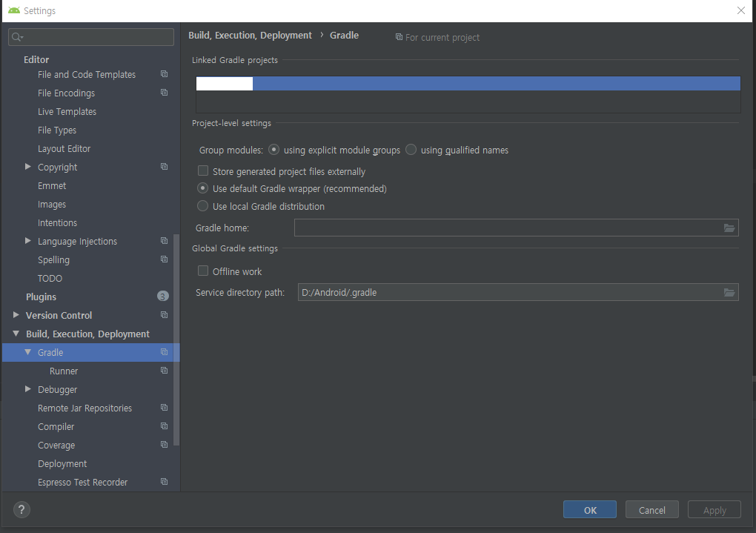Viewport: 756px width, 533px height.
Task: Collapse Build, Execution, Deployment section
Action: click(x=16, y=334)
